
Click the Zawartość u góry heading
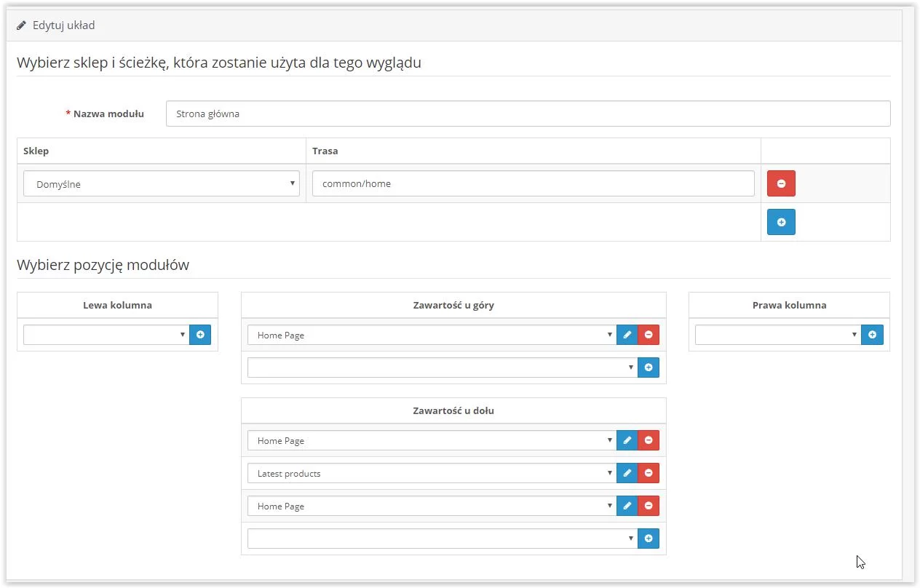(x=453, y=305)
